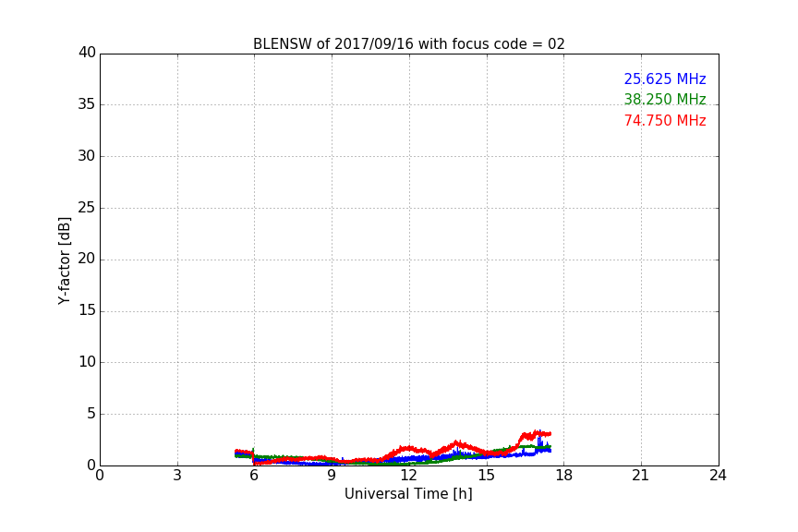Viewport: 798px width, 532px height.
Task: Click the y-axis tick label 20
Action: click(x=87, y=259)
